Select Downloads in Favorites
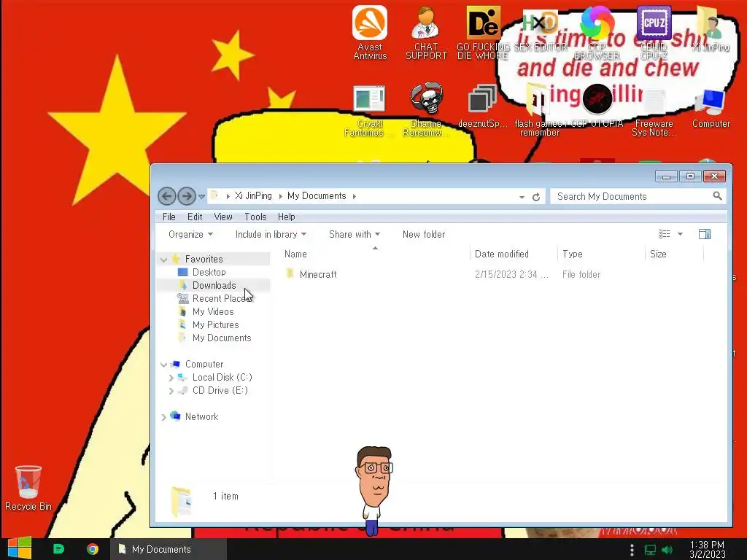 coord(214,285)
